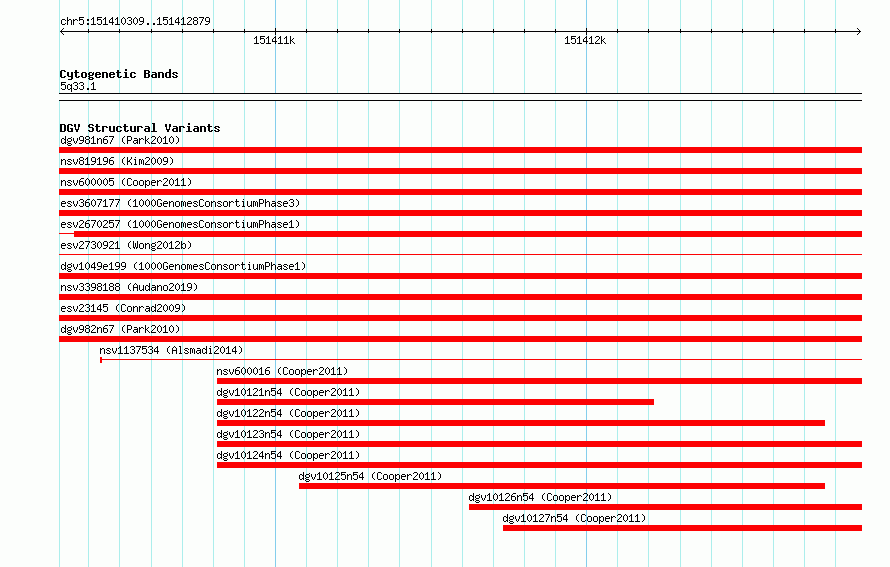Click the red bar under dgv10121n54
This screenshot has width=890, height=567.
tap(435, 402)
